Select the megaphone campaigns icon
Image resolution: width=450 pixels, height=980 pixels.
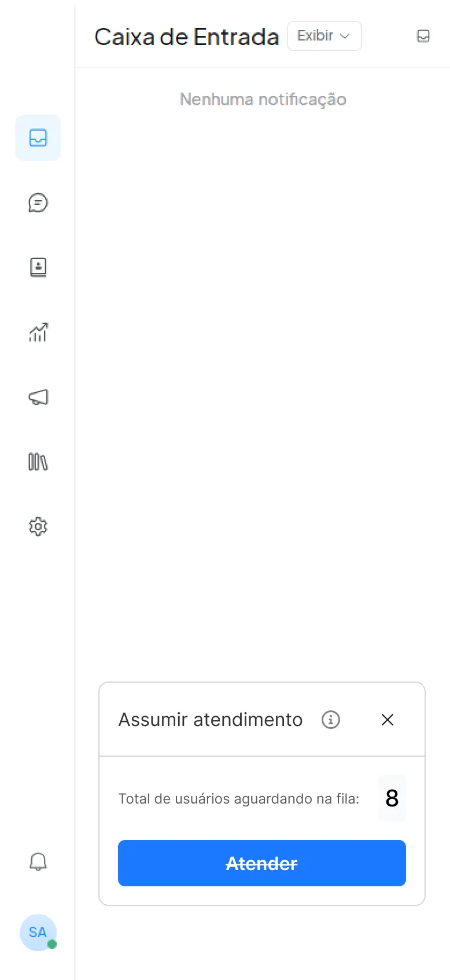click(x=38, y=397)
